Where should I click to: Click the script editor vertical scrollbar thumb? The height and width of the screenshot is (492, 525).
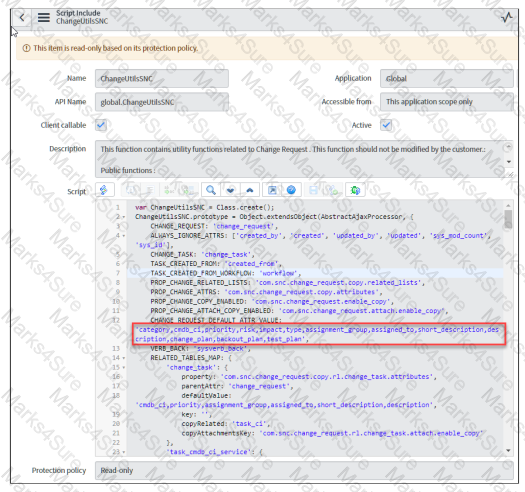pos(508,219)
